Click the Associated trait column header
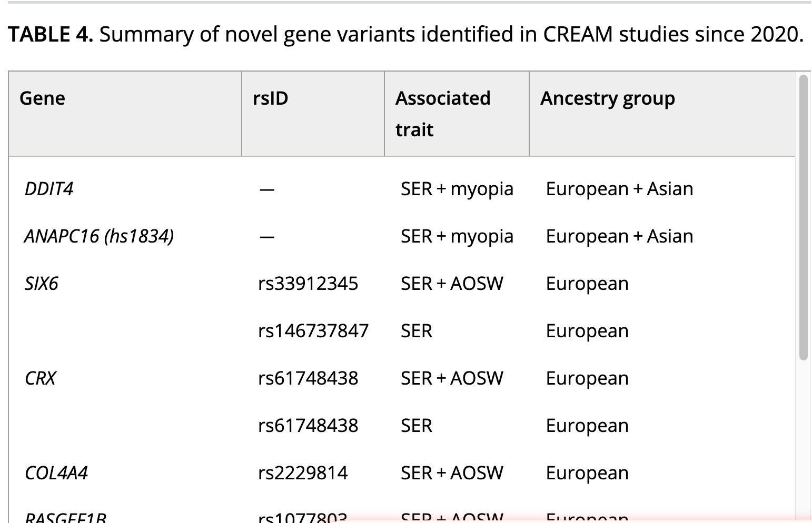The height and width of the screenshot is (523, 812). coord(457,114)
